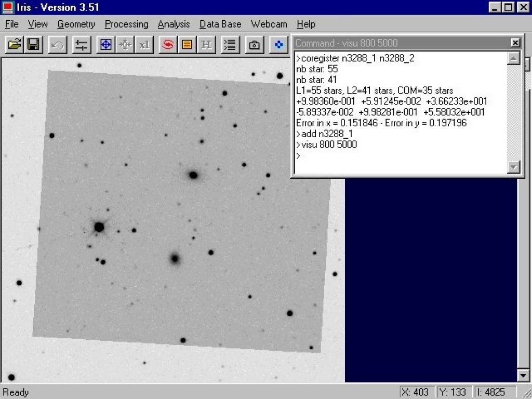The width and height of the screenshot is (532, 399).
Task: Click down arrow of main image scrollbar
Action: point(523,375)
